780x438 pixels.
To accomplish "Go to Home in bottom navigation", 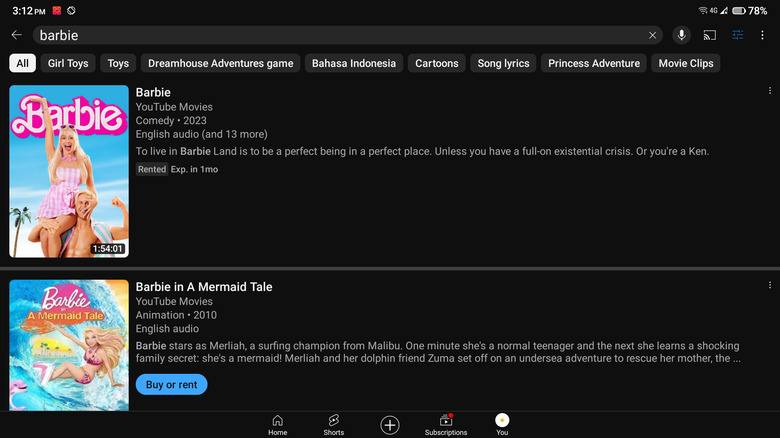I will pyautogui.click(x=277, y=425).
